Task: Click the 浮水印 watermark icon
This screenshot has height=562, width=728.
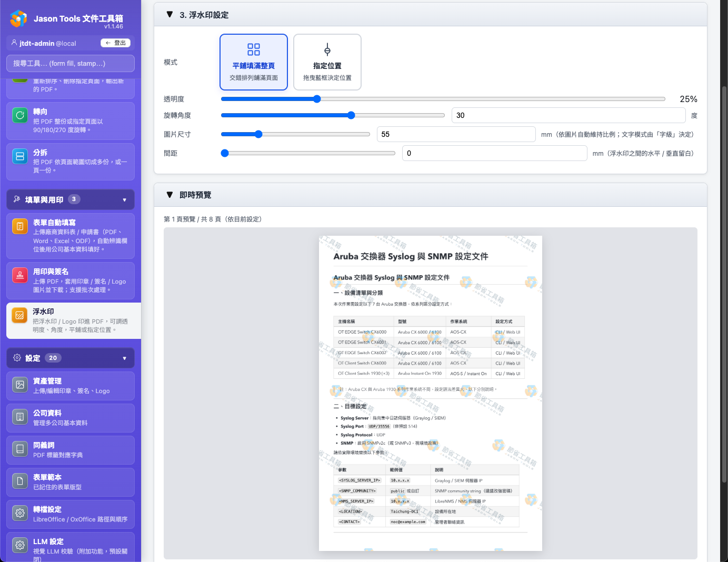Action: point(19,315)
